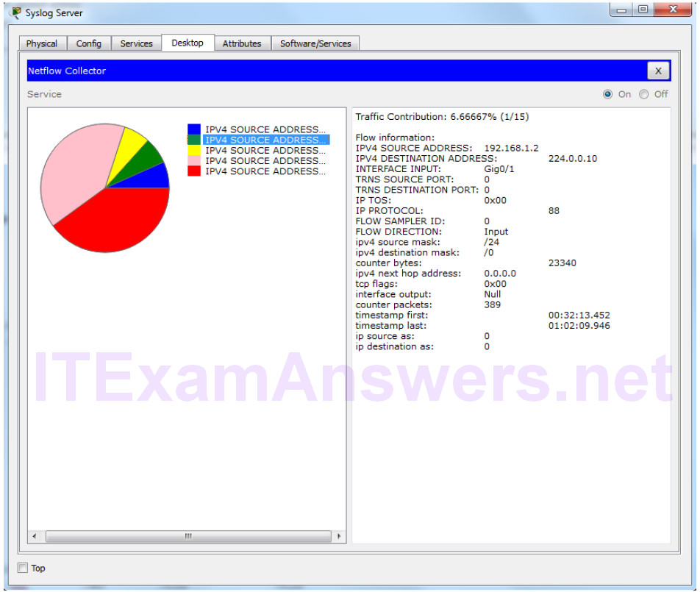Click the red legend color swatch

pyautogui.click(x=194, y=171)
